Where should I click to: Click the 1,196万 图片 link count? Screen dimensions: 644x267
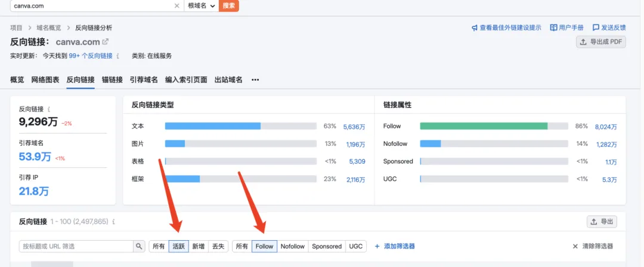coord(355,145)
